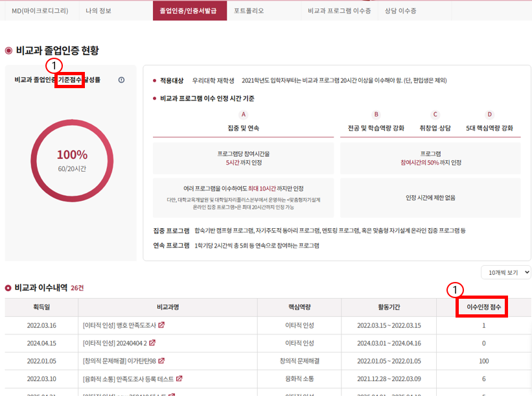Open the 나의 정보 tab

pyautogui.click(x=100, y=11)
